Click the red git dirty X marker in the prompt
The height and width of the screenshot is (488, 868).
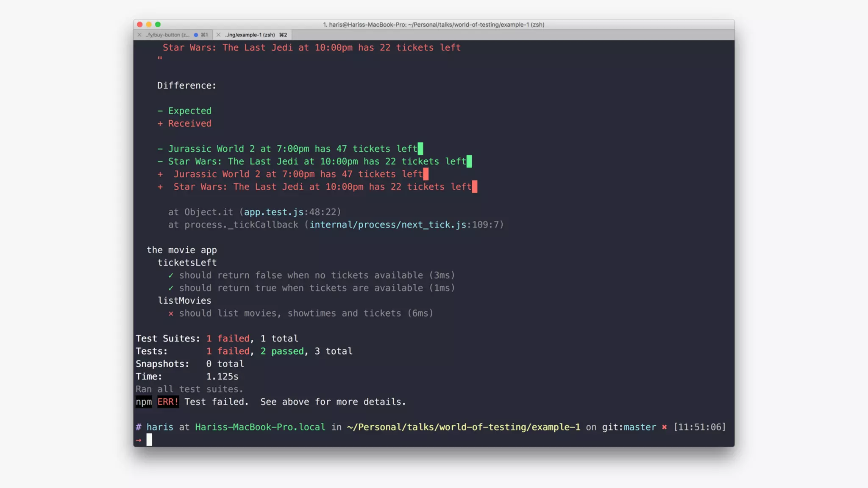pyautogui.click(x=664, y=427)
